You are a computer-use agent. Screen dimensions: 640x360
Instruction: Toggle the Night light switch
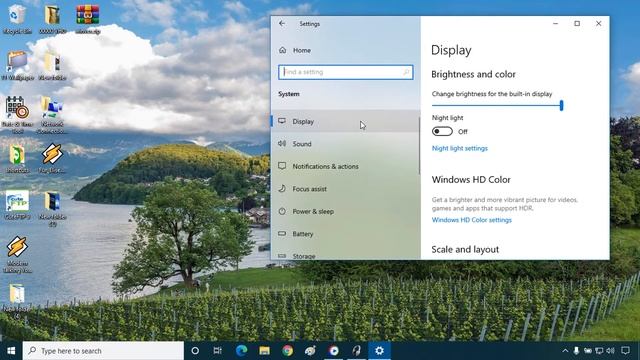click(442, 131)
